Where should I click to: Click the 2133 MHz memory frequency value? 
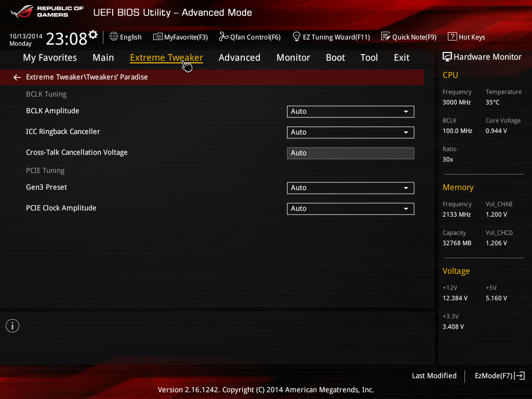click(457, 215)
